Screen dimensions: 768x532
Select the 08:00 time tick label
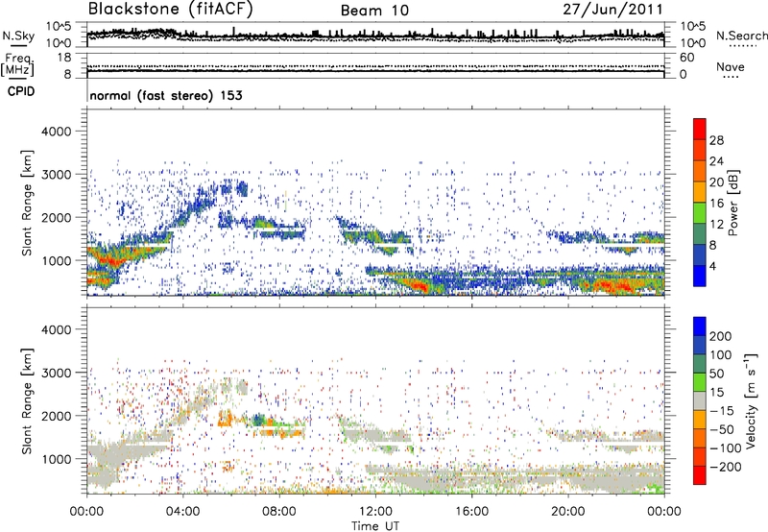[279, 512]
